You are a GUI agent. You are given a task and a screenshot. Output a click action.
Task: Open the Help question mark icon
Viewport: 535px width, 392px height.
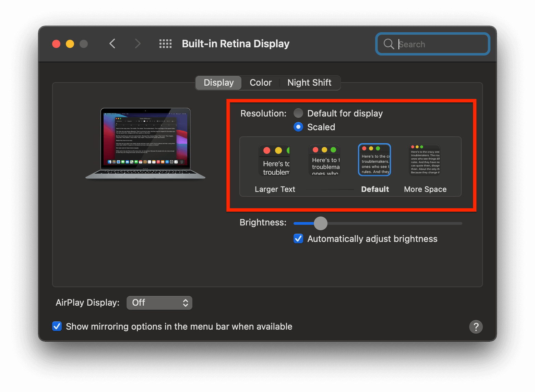coord(476,327)
